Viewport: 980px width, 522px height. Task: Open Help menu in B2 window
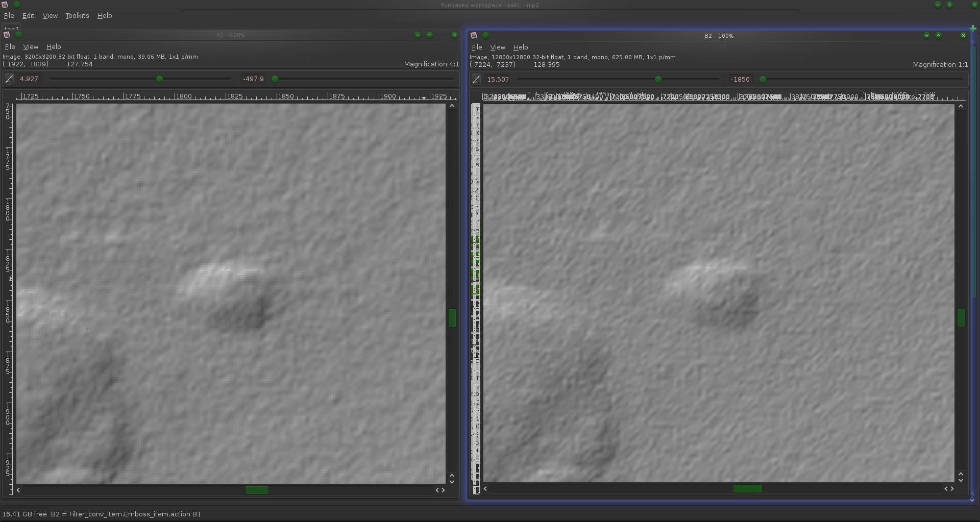click(521, 47)
